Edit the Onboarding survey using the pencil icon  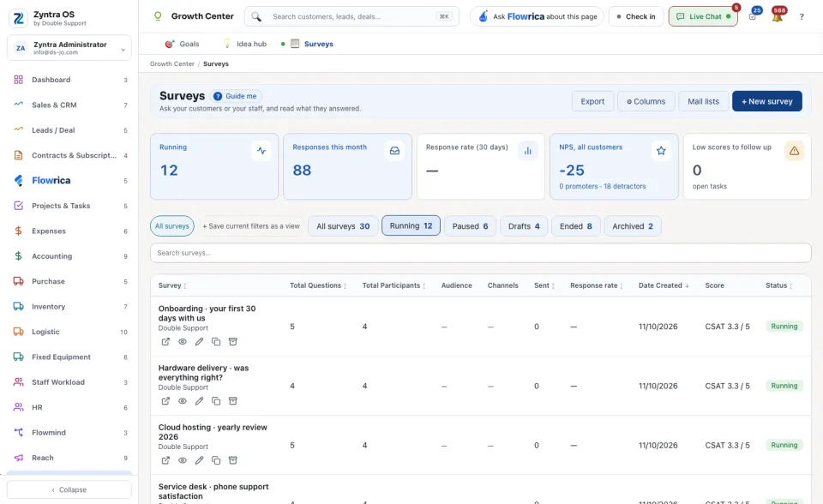tap(199, 342)
